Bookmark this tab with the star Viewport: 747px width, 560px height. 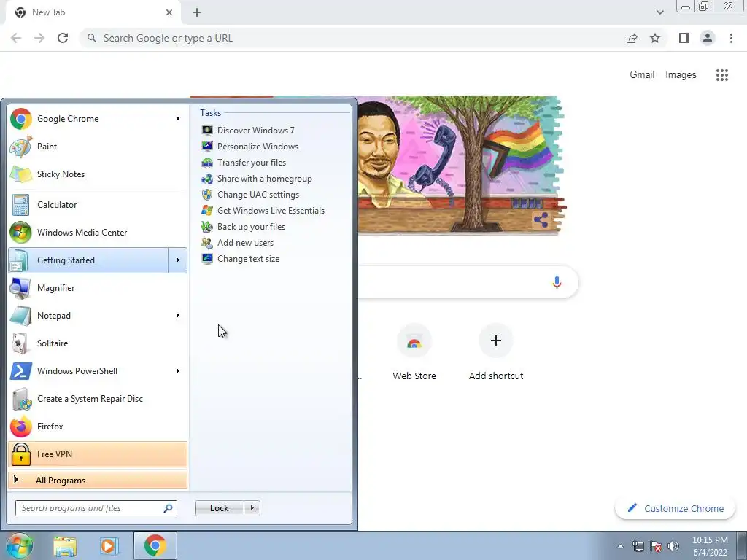(x=655, y=38)
